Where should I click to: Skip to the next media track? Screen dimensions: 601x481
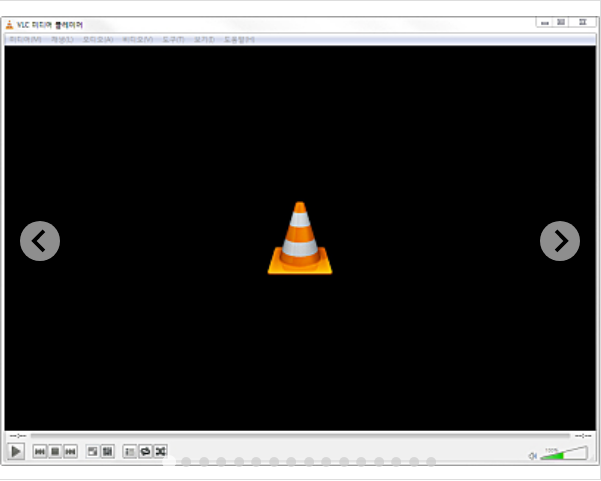[70, 451]
